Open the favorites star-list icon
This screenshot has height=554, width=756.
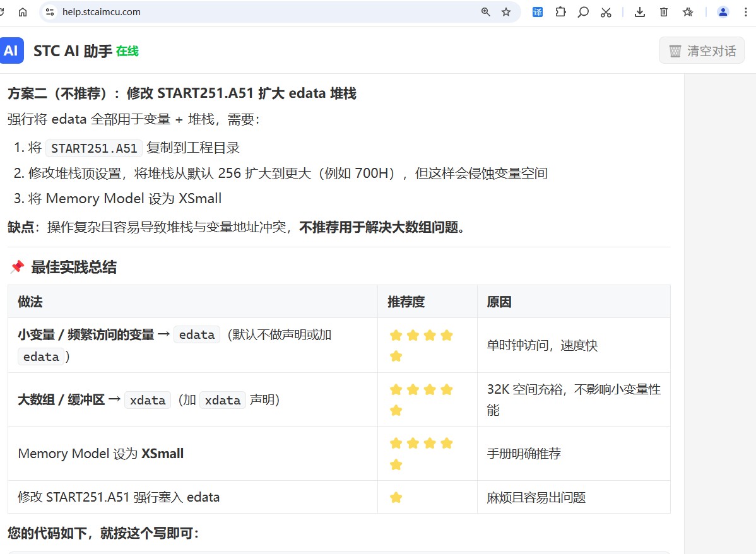(x=688, y=12)
